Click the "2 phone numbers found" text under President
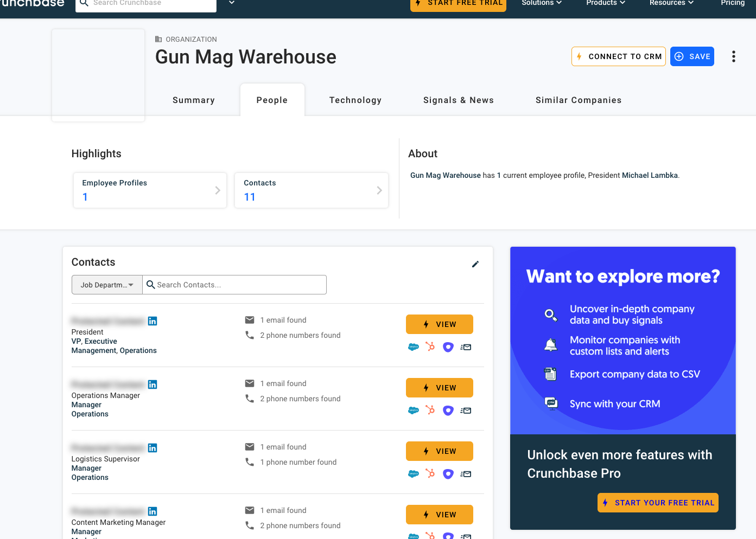 300,335
